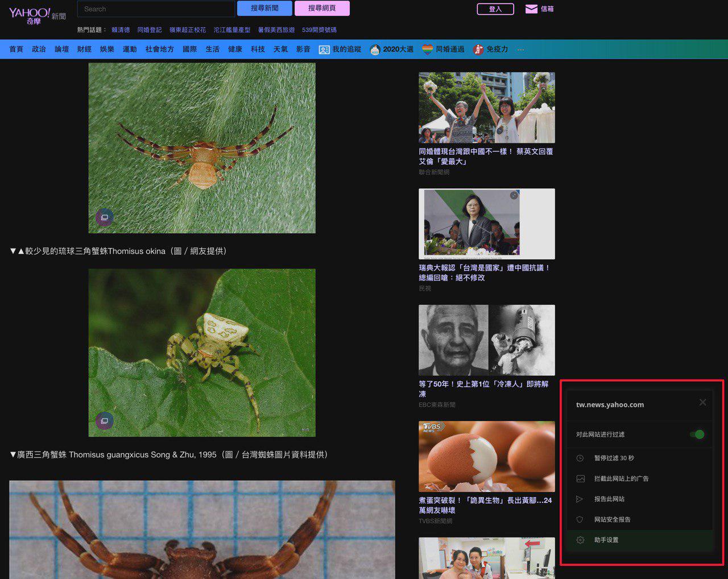The height and width of the screenshot is (579, 728).
Task: Close the tw.news.yahoo.com filter popup
Action: [x=703, y=402]
